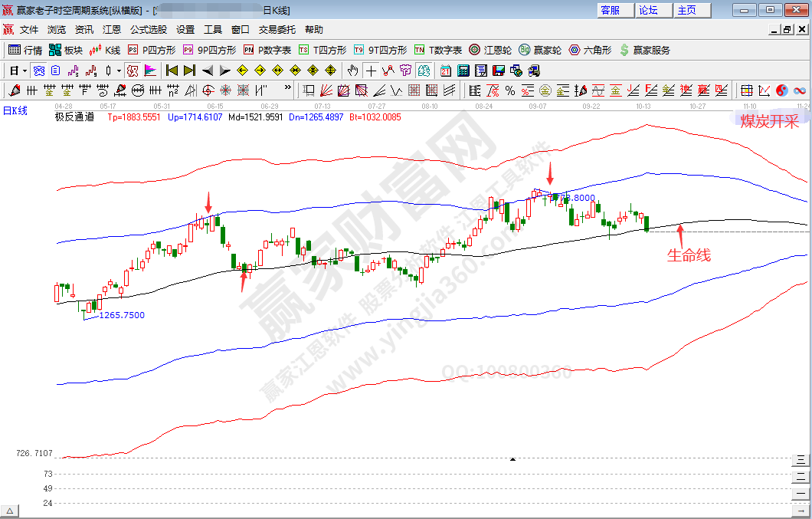This screenshot has width=812, height=519.
Task: Click the calculator icon in toolbar
Action: pos(463,71)
